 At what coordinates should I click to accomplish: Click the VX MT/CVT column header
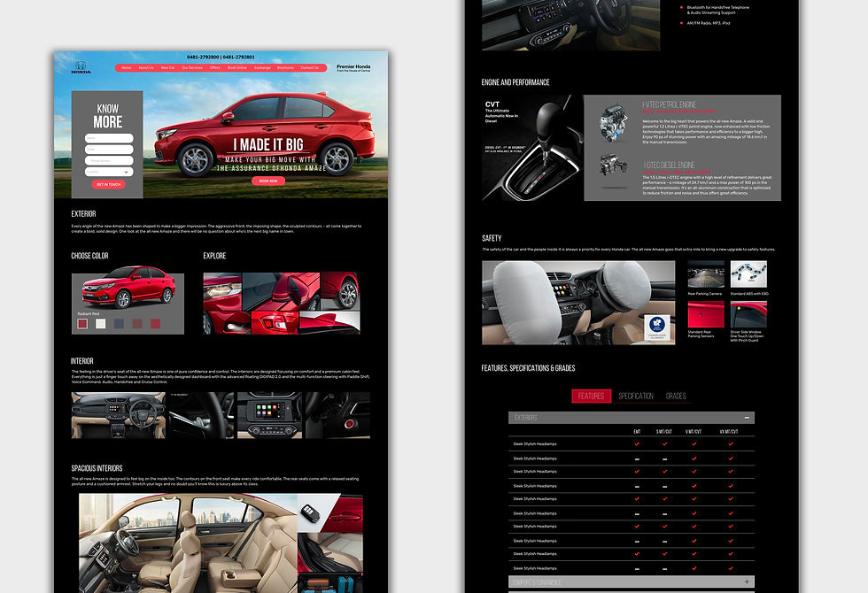click(x=728, y=432)
